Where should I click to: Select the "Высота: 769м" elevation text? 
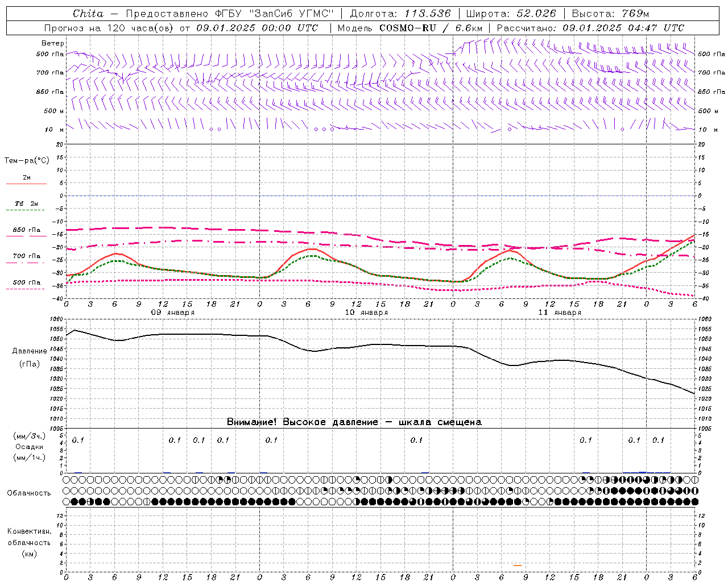click(x=610, y=14)
